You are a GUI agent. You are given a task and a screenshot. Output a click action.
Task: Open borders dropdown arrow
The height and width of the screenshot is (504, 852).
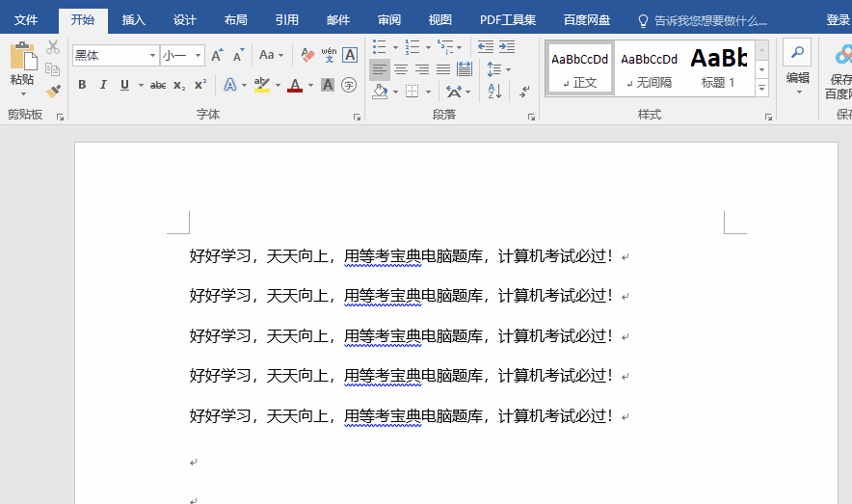(x=428, y=92)
